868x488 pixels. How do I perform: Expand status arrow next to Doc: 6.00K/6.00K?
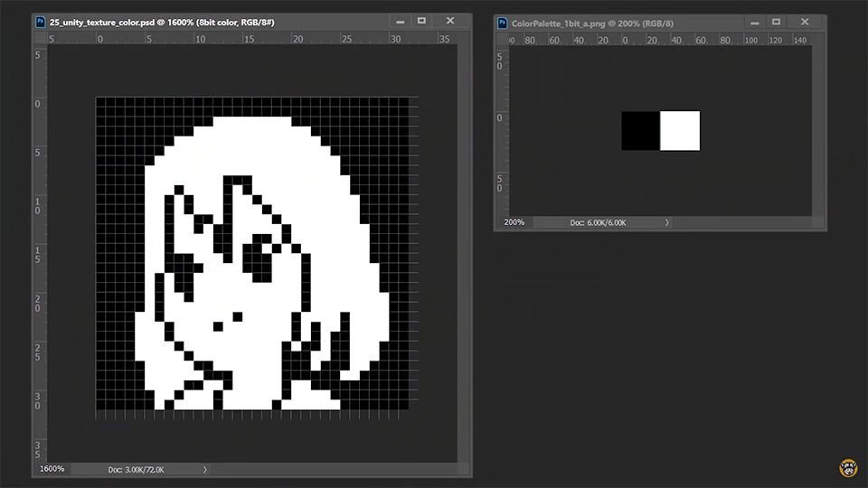(667, 222)
